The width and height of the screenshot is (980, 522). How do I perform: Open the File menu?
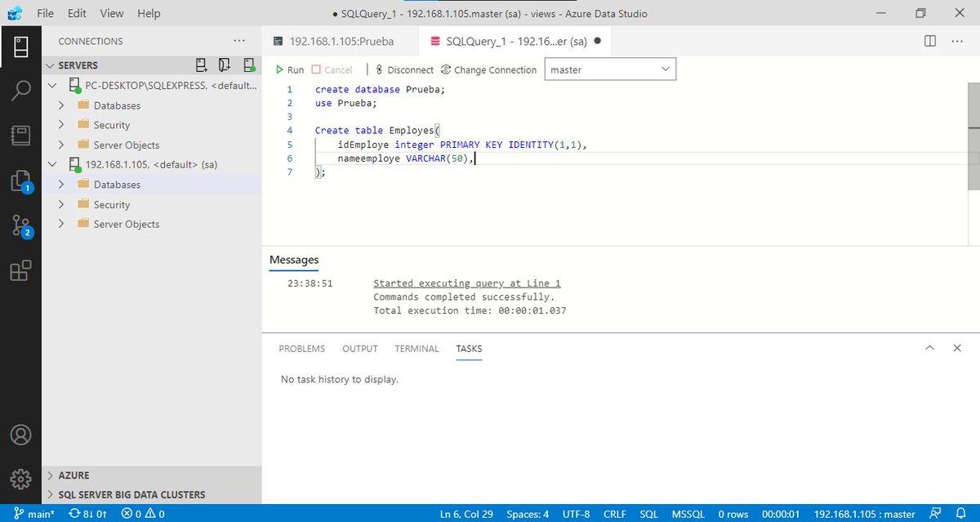click(x=46, y=13)
